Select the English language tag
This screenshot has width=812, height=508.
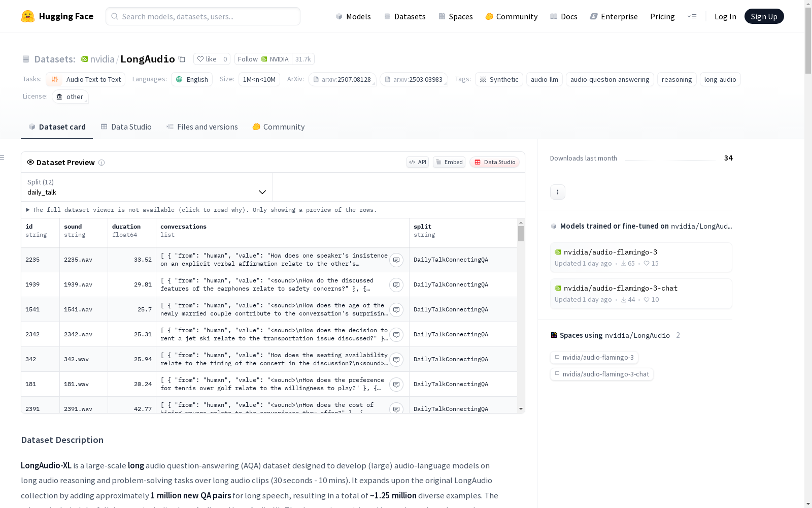click(192, 79)
